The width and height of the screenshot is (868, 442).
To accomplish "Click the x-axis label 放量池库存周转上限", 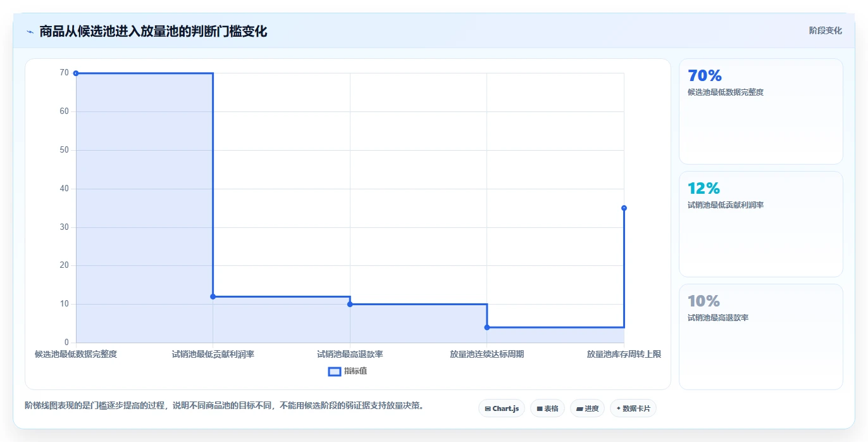I will tap(624, 354).
